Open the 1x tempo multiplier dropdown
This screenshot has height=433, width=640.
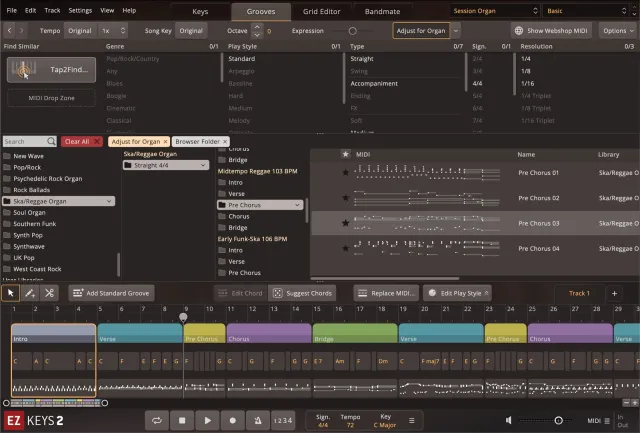[113, 31]
